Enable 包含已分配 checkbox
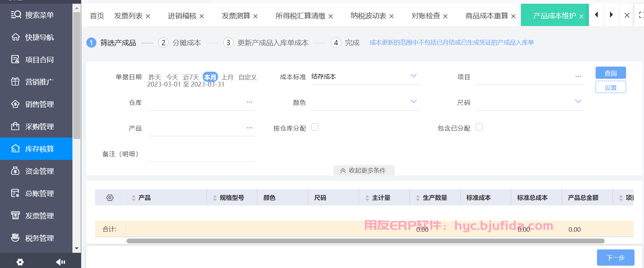 pos(480,127)
